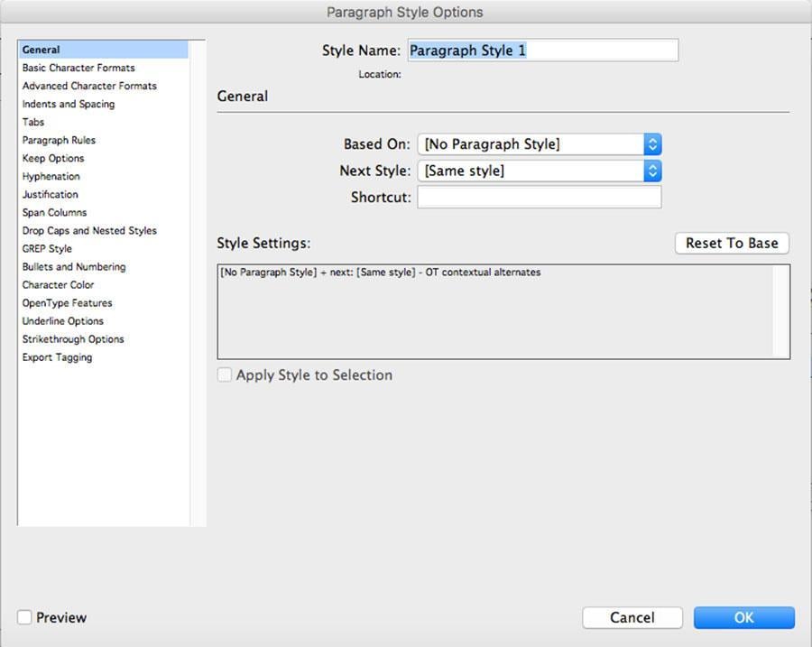The height and width of the screenshot is (647, 812).
Task: Open the Based On dropdown
Action: click(539, 144)
